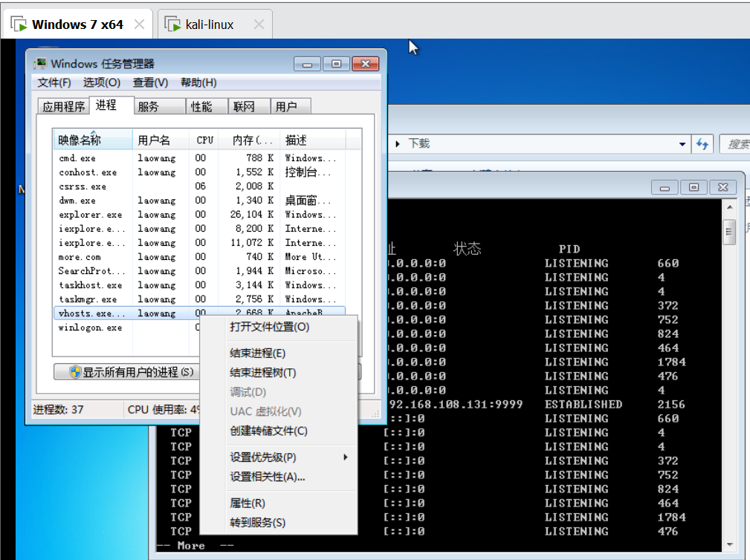Select the SearchProt... process row
Viewport: 750px width, 560px height.
coord(199,271)
